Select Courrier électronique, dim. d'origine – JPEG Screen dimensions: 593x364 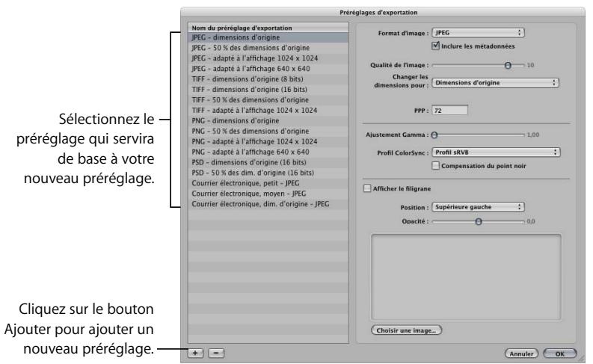(x=268, y=204)
